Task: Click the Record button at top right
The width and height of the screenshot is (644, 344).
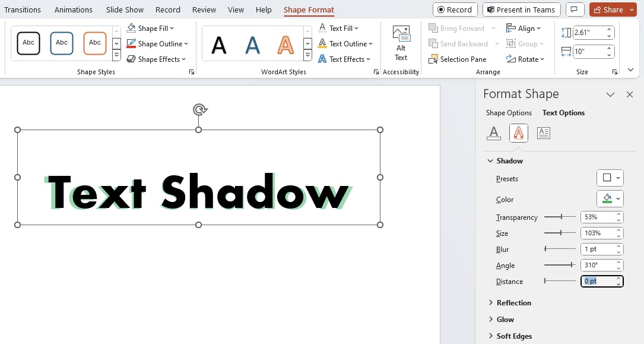Action: pos(455,10)
